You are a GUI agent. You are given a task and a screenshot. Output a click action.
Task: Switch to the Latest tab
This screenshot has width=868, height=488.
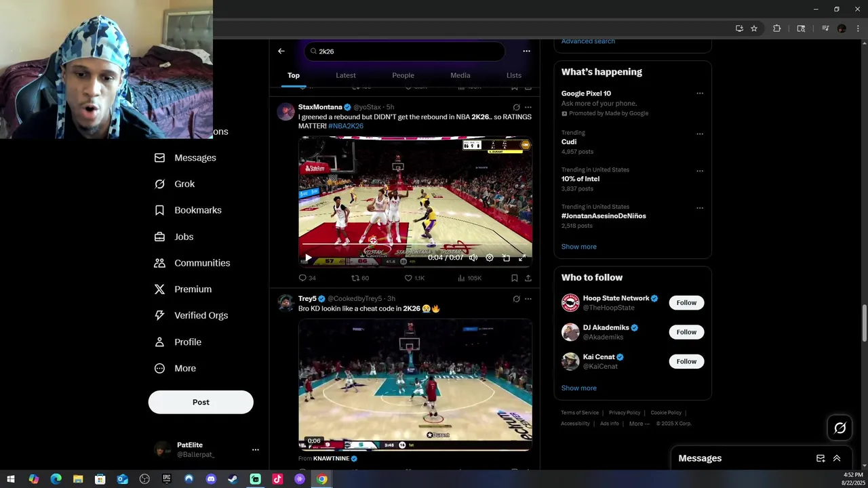point(346,75)
